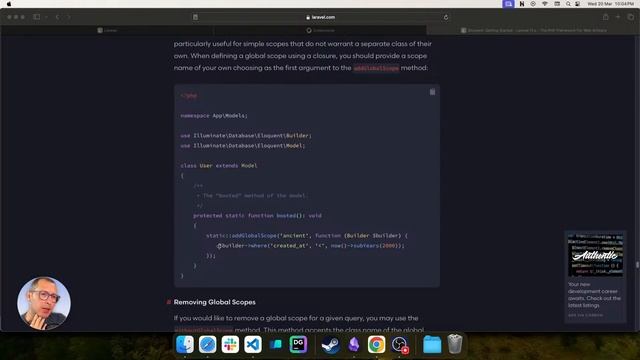This screenshot has width=640, height=360.
Task: Open Wi-Fi status menu
Action: [x=545, y=4]
